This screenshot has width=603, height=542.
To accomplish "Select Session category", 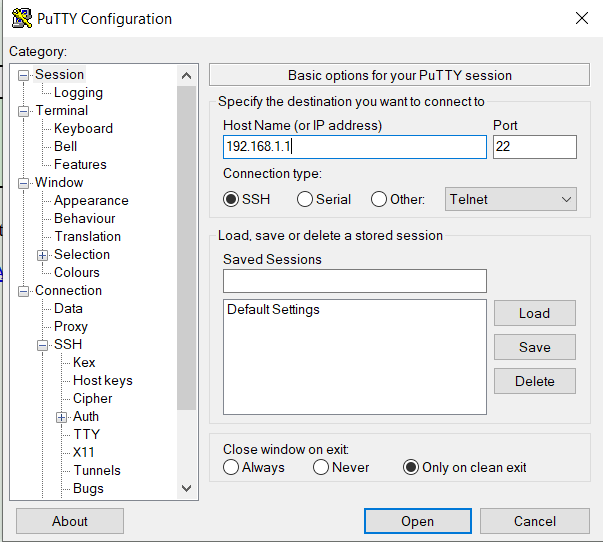I will [60, 74].
